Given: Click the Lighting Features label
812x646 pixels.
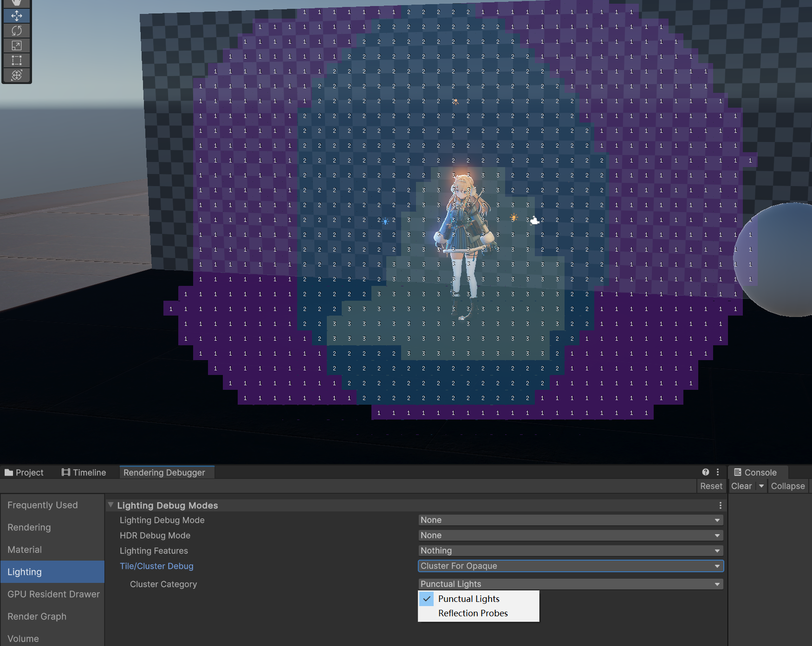Looking at the screenshot, I should click(x=154, y=551).
